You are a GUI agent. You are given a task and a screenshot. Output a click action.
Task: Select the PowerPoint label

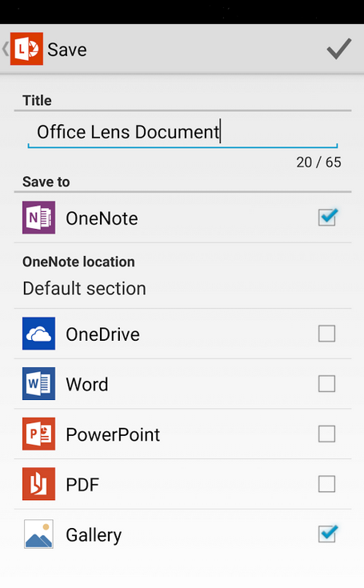click(x=113, y=434)
